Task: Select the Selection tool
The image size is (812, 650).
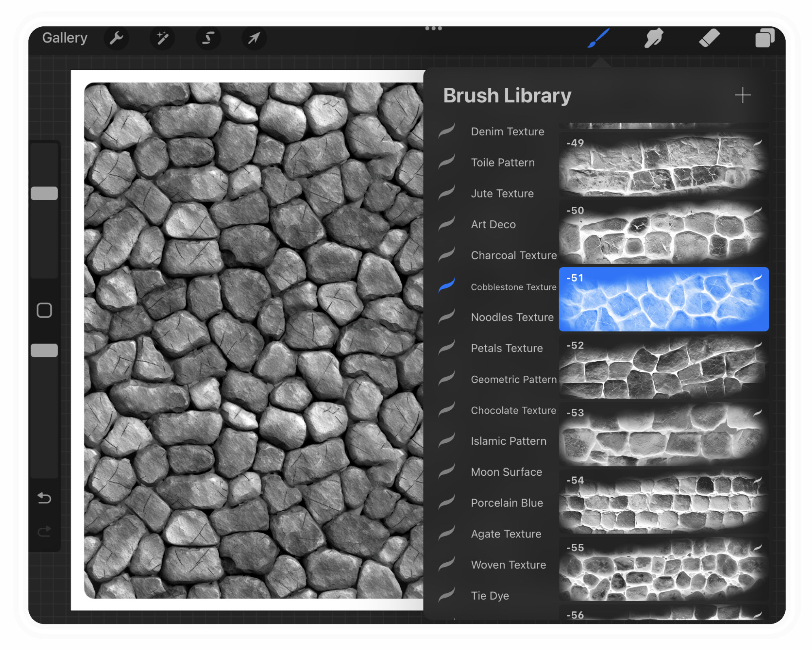Action: [x=208, y=38]
